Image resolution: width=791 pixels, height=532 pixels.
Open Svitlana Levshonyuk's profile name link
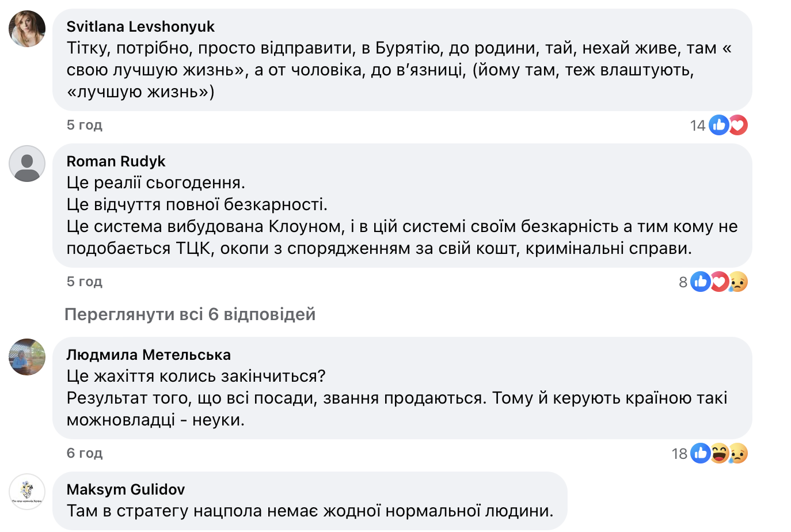click(x=140, y=26)
